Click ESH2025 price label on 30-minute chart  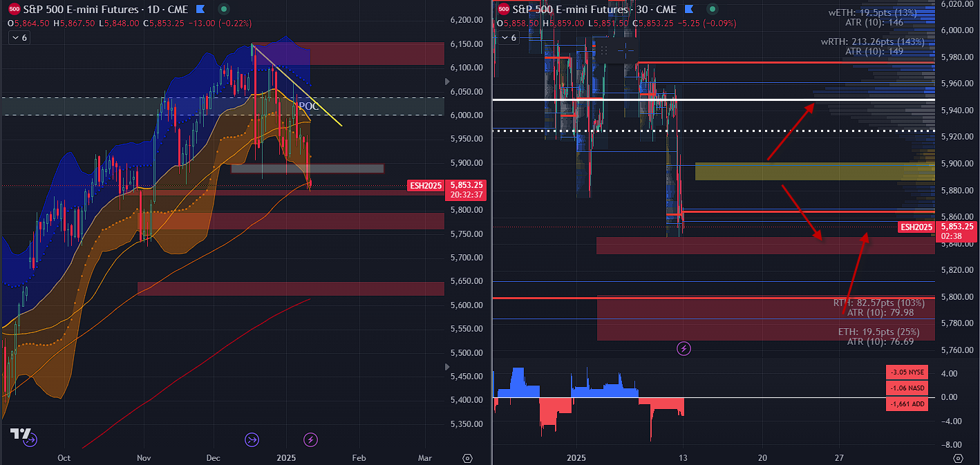[916, 227]
